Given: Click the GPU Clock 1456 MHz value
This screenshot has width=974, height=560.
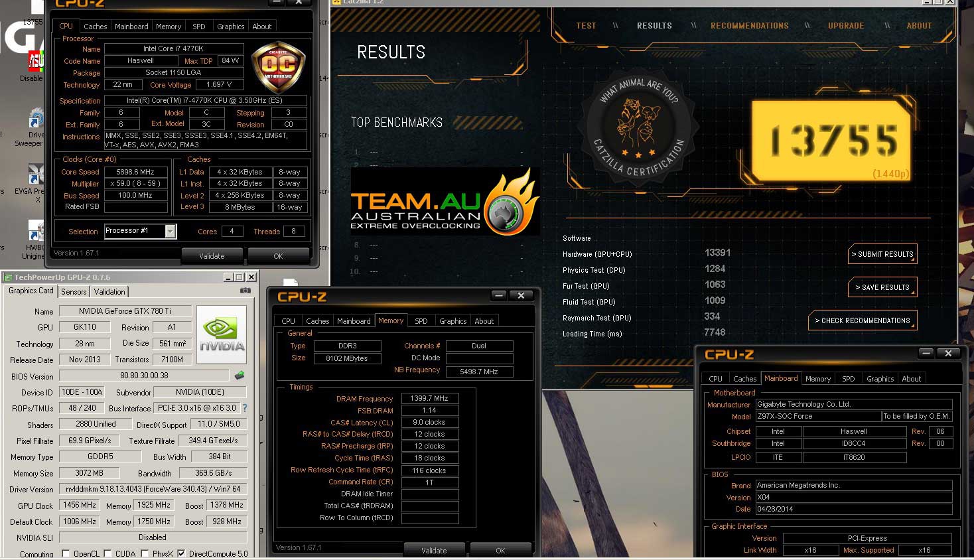Looking at the screenshot, I should tap(80, 505).
